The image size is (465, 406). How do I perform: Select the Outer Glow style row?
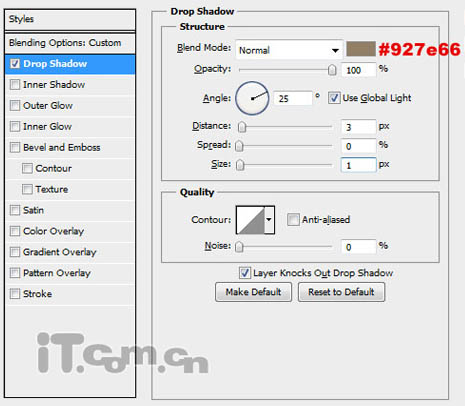(x=70, y=106)
